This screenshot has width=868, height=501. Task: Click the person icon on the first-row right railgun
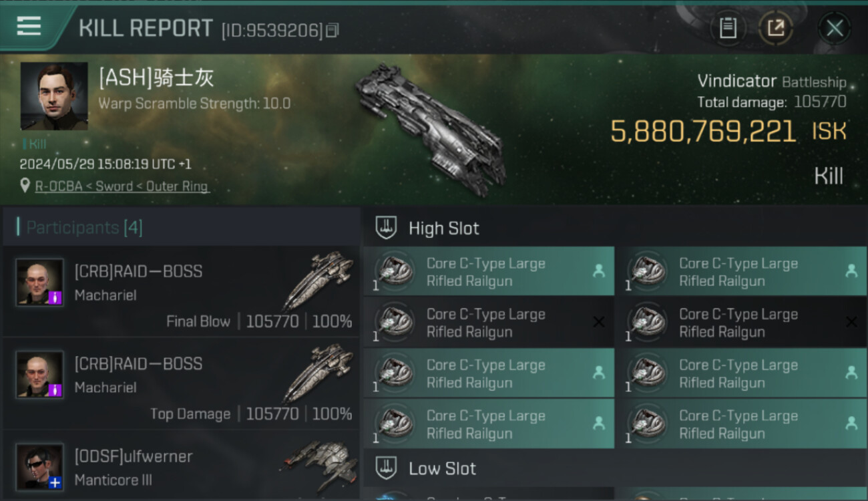click(x=851, y=271)
